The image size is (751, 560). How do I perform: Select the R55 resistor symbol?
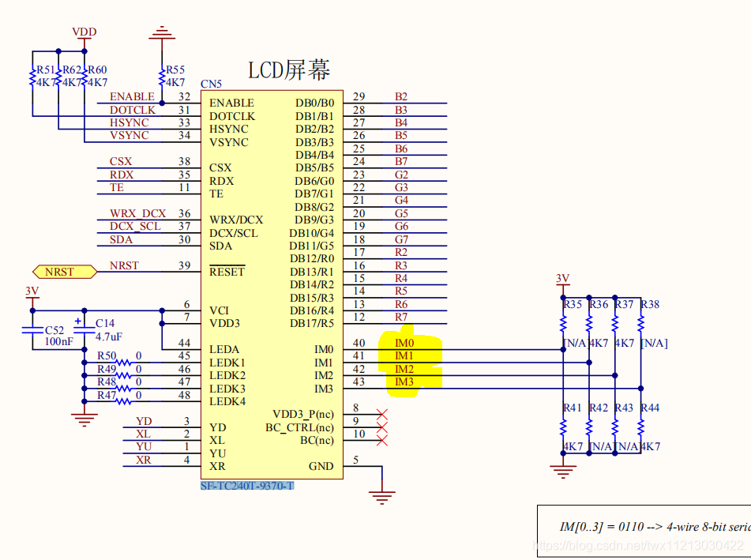coord(162,77)
